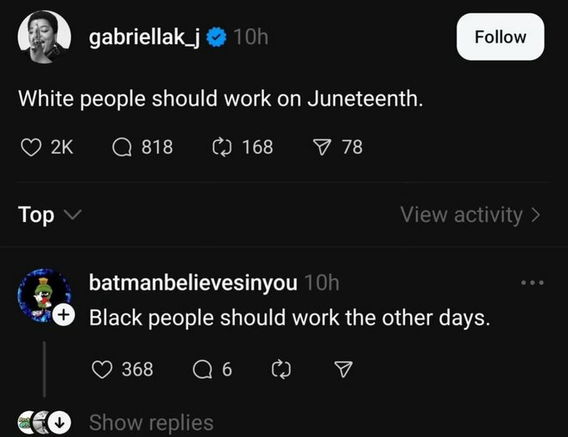Repost batmanbelievesinyou's reply

tap(281, 369)
